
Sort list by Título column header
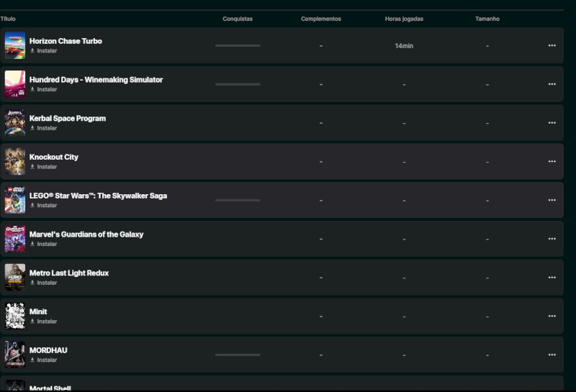point(8,19)
